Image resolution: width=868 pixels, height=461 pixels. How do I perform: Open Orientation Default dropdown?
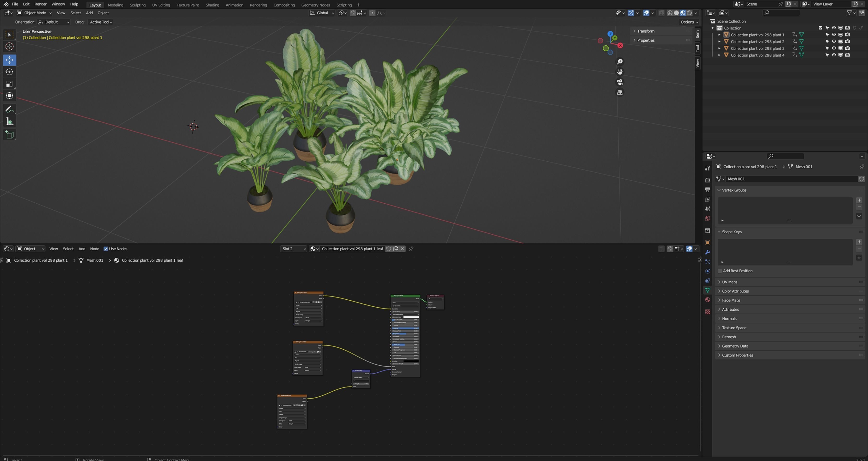(x=54, y=22)
